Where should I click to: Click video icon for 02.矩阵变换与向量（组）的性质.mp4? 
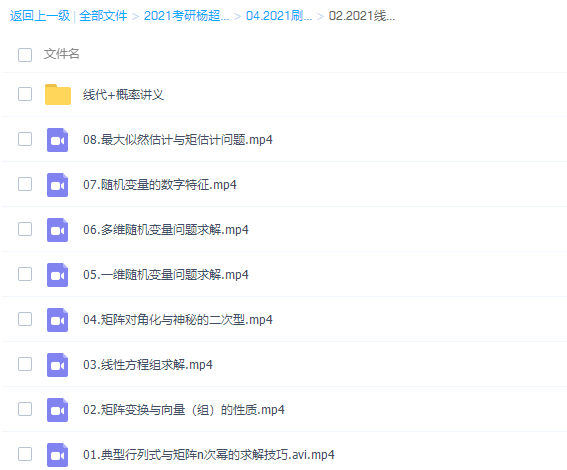(57, 410)
